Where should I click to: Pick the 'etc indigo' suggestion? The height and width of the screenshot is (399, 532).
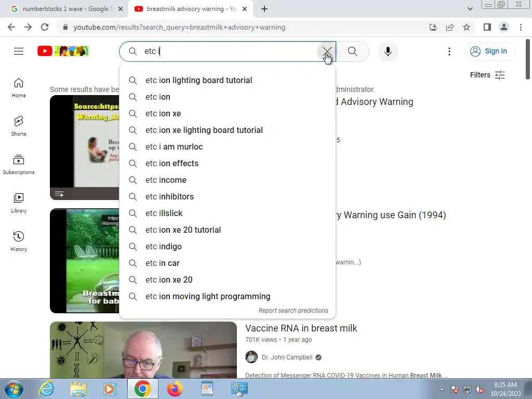point(228,247)
